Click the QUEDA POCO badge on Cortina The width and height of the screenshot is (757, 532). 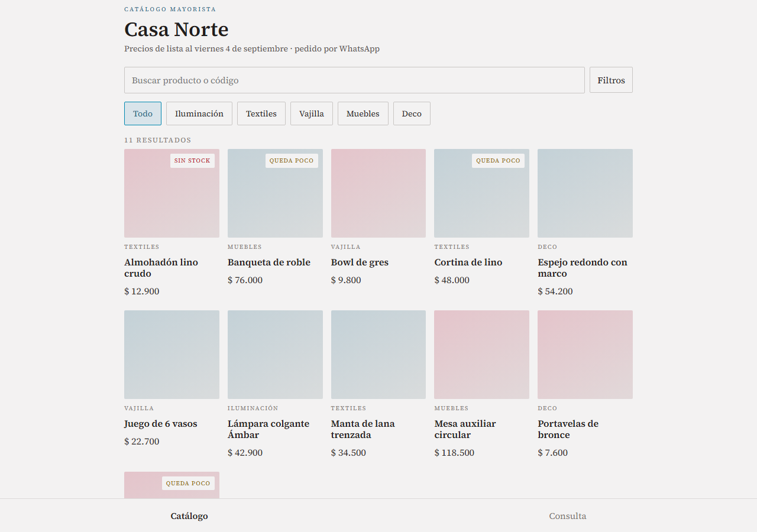(498, 161)
